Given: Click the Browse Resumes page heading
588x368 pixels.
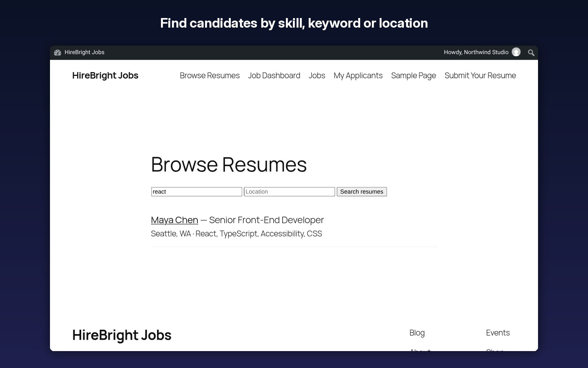Looking at the screenshot, I should pos(229,164).
